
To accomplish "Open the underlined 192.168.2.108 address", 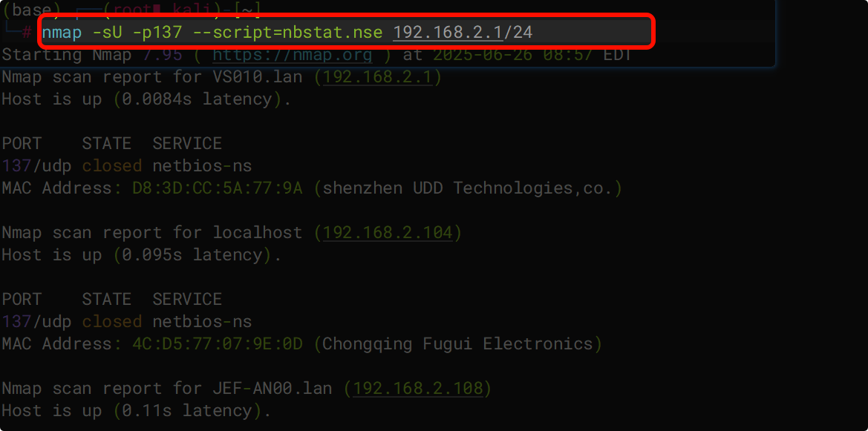I will pos(417,389).
